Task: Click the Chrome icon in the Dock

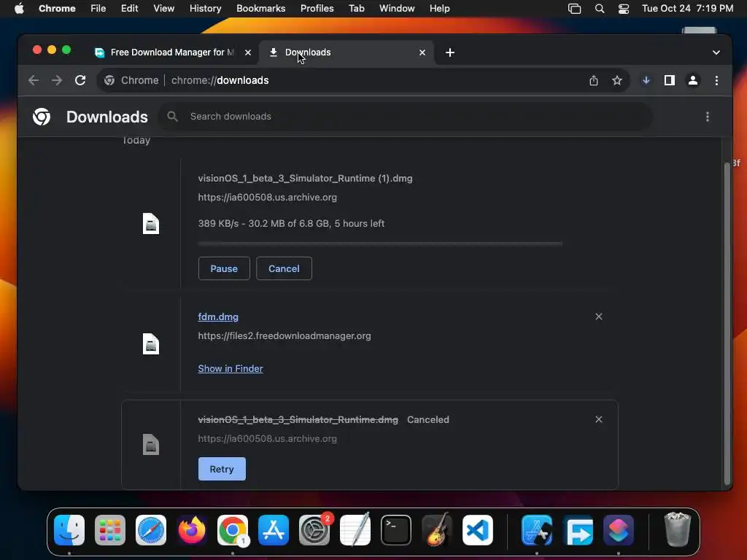Action: pyautogui.click(x=233, y=530)
